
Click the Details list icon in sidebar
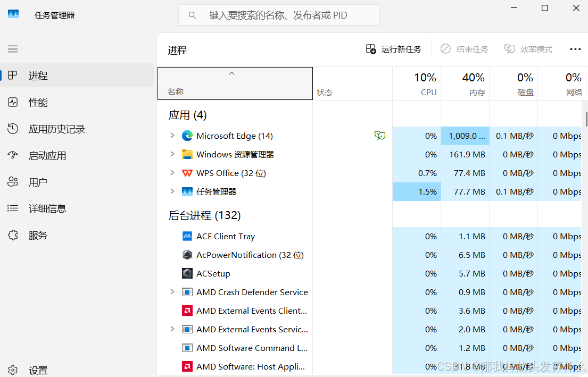coord(13,208)
